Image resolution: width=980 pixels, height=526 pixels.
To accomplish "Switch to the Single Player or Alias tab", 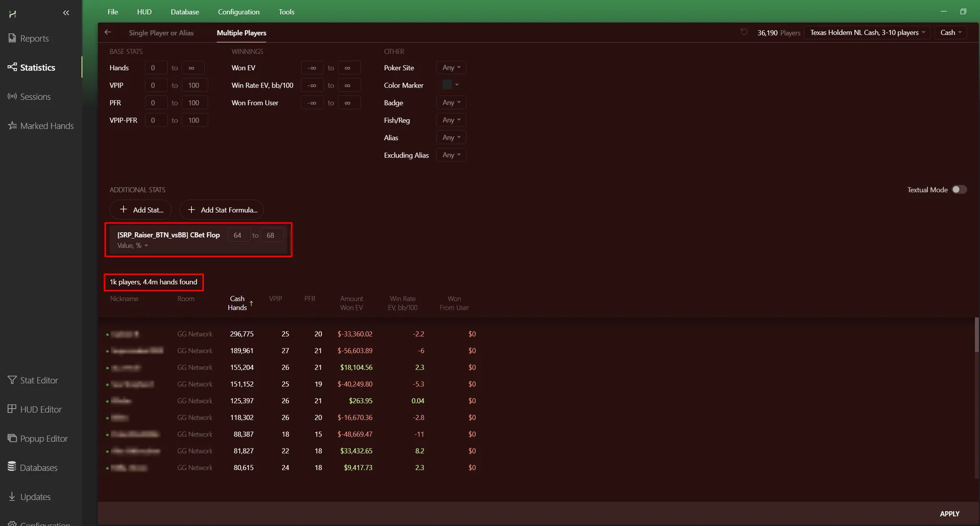I will [161, 33].
